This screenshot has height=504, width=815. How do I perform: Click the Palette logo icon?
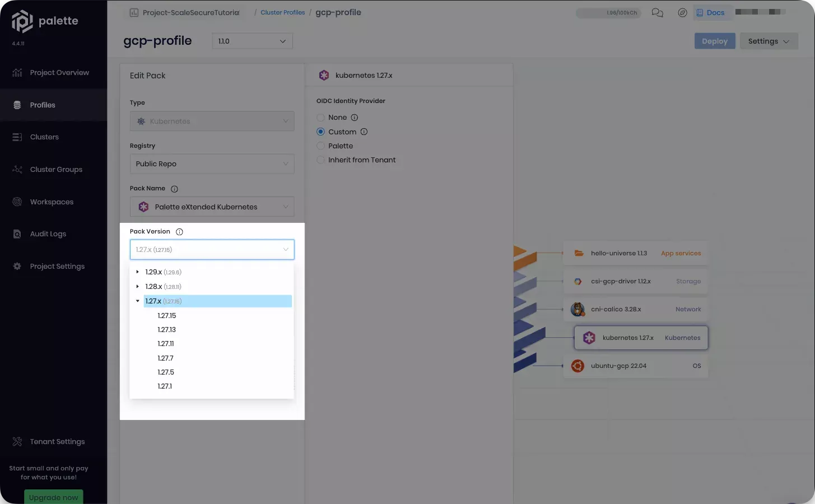click(22, 21)
